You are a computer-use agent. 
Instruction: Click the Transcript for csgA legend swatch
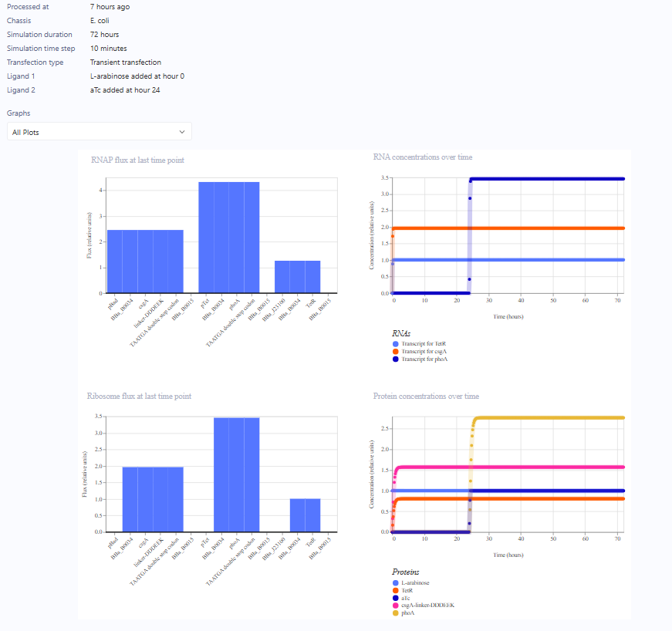point(396,352)
